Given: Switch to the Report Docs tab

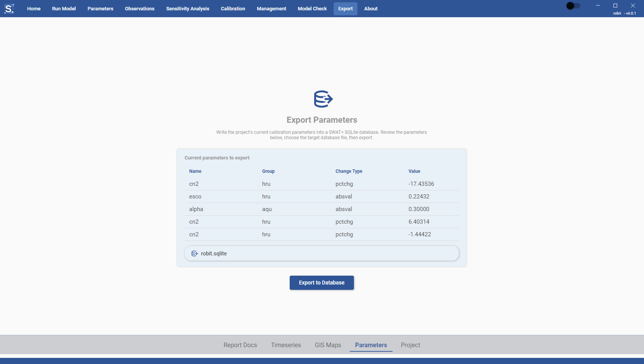Looking at the screenshot, I should pyautogui.click(x=240, y=345).
